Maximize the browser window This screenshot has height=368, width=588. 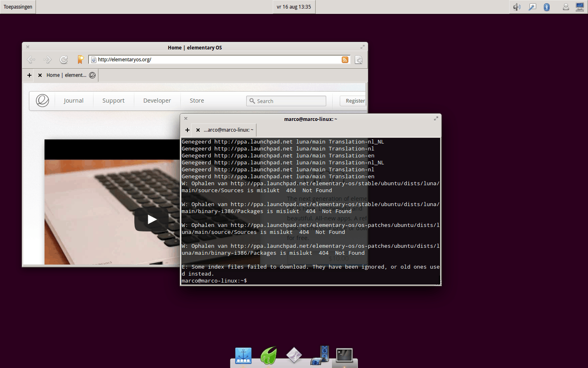coord(362,47)
